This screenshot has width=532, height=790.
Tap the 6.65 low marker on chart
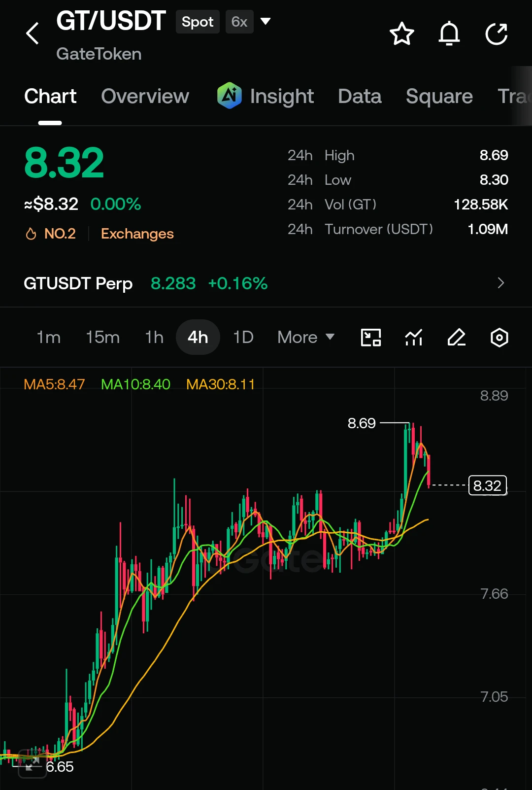(60, 767)
